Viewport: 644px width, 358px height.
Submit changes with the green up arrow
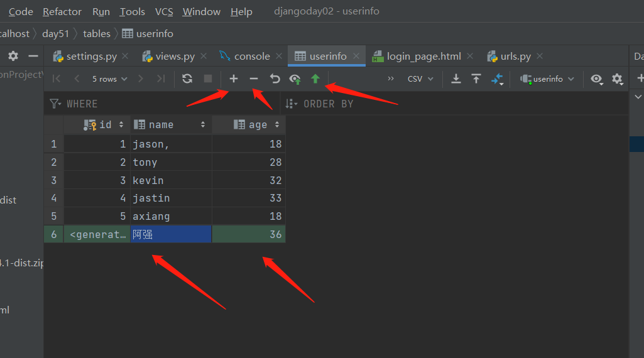[315, 79]
